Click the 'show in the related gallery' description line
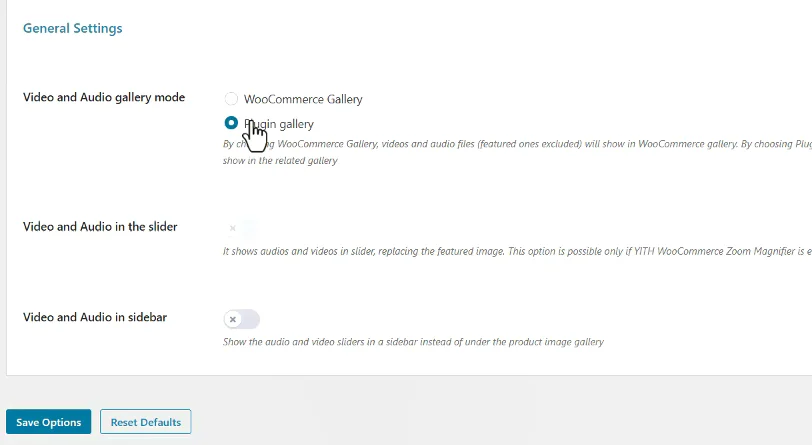 [x=280, y=161]
